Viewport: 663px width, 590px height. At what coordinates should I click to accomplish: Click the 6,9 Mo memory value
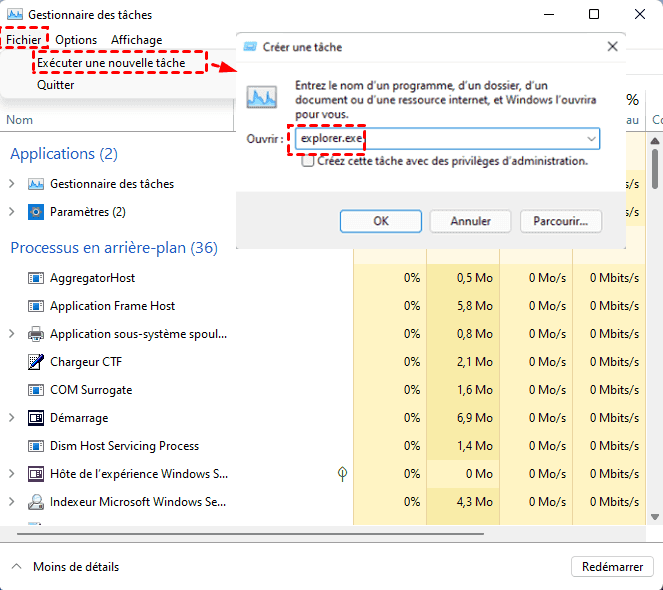[475, 418]
